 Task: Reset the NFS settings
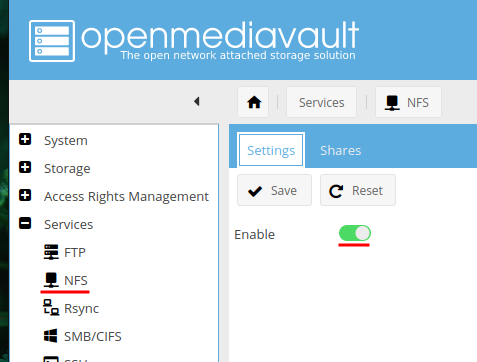tap(358, 190)
